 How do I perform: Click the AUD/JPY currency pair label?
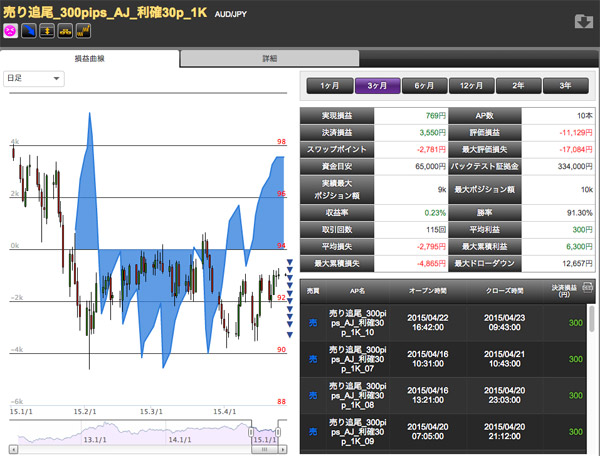pos(230,14)
